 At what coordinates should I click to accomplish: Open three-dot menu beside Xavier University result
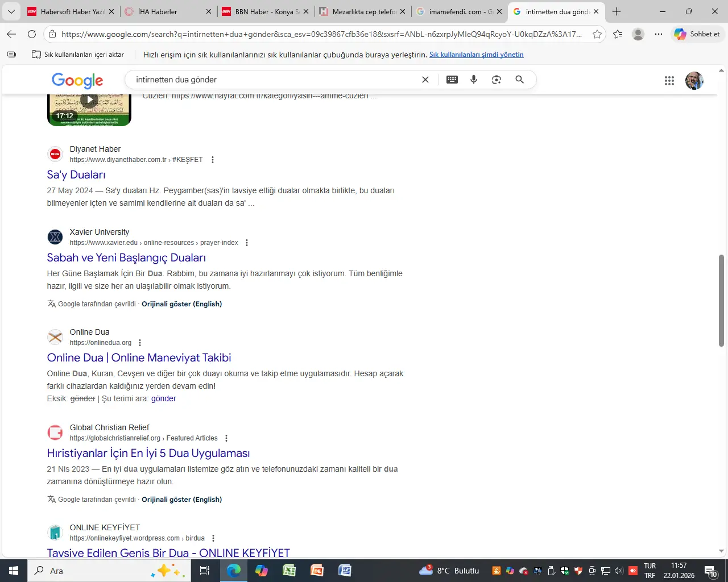[x=247, y=243]
